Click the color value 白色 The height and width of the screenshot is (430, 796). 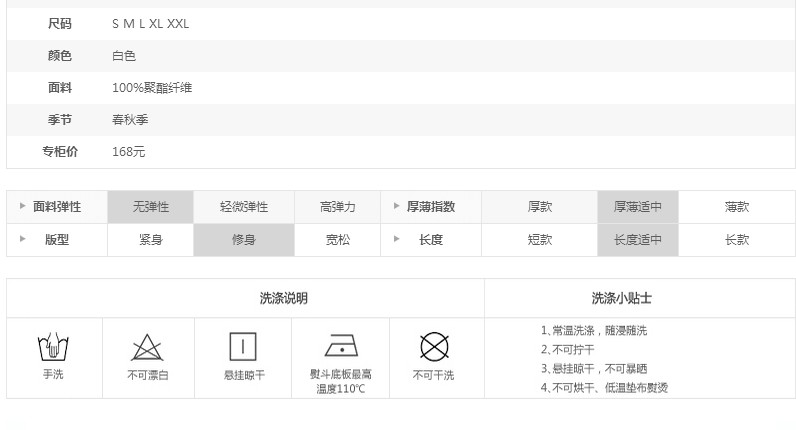(x=124, y=56)
